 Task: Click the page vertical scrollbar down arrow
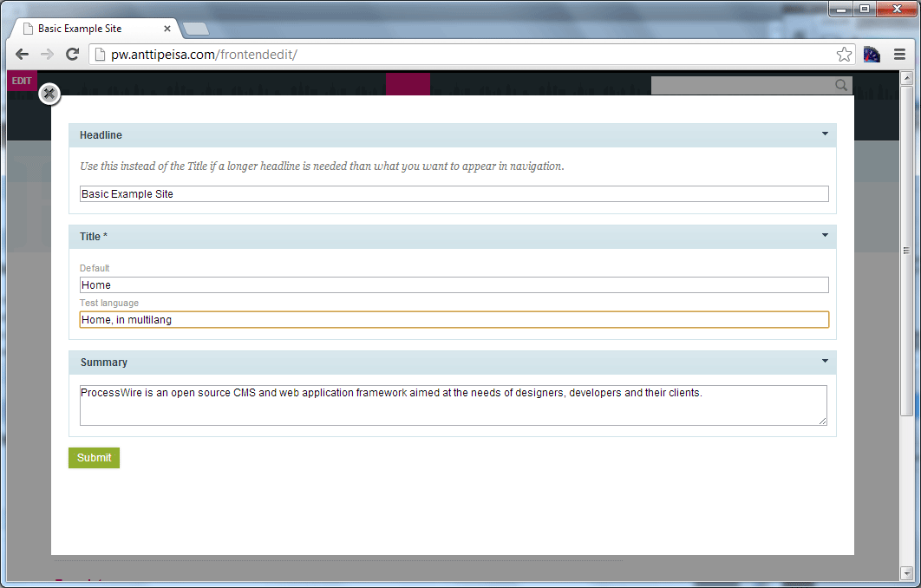tap(907, 572)
